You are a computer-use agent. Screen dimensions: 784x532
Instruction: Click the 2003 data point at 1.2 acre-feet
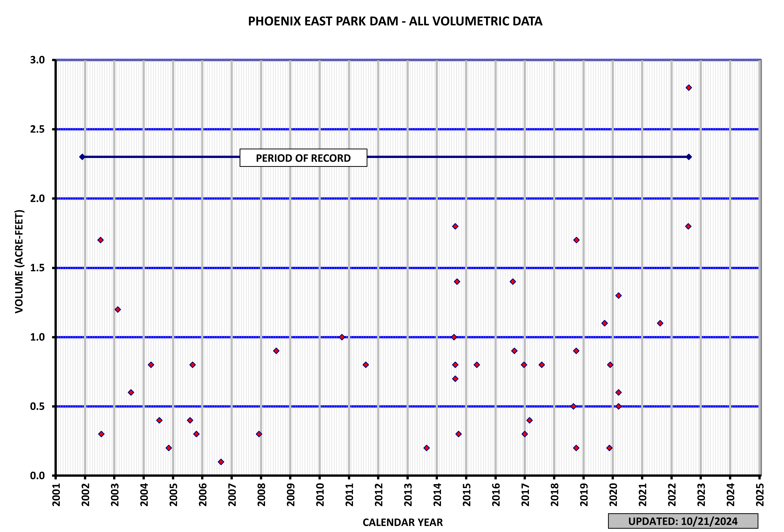coord(118,310)
